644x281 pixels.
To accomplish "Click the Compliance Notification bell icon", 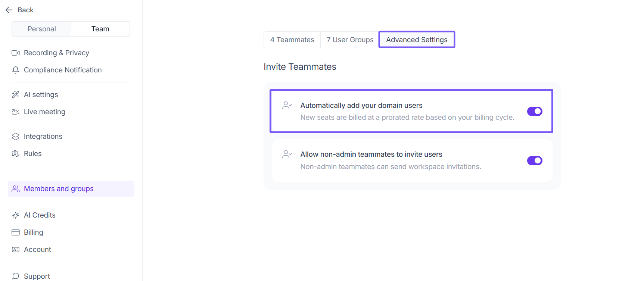I will pyautogui.click(x=16, y=70).
